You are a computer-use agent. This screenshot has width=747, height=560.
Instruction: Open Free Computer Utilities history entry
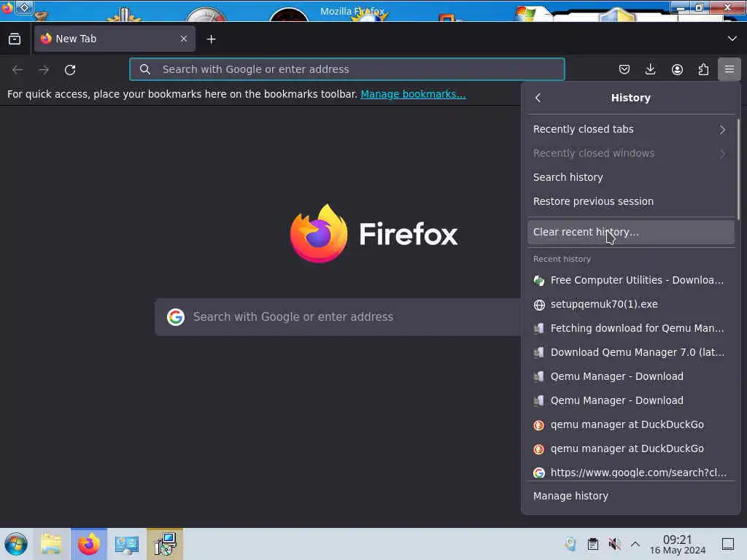coord(631,280)
